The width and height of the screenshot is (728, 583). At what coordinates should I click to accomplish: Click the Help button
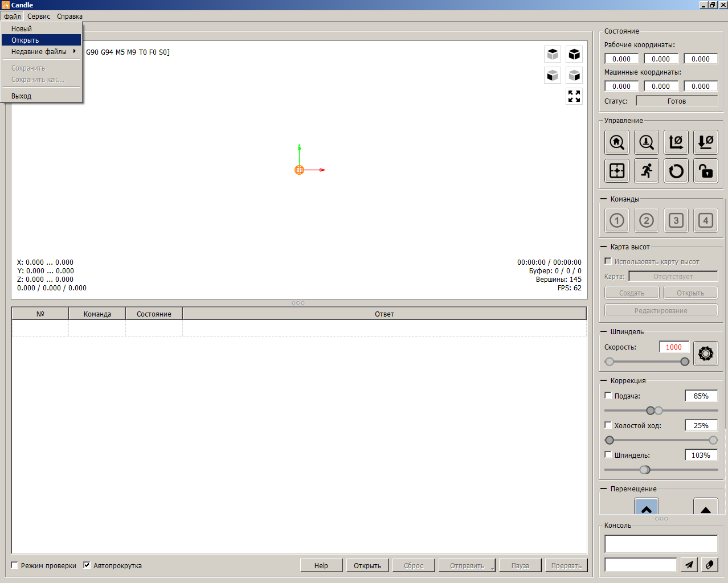click(x=321, y=565)
